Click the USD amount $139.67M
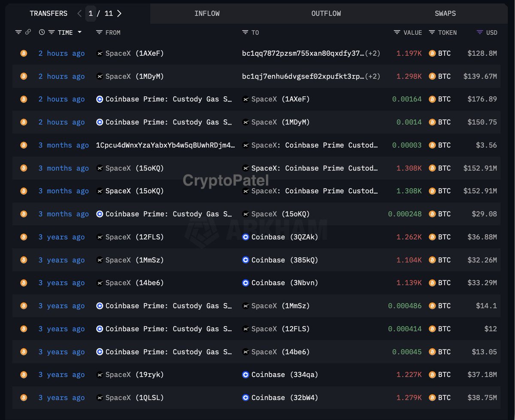The width and height of the screenshot is (515, 420). tap(480, 76)
